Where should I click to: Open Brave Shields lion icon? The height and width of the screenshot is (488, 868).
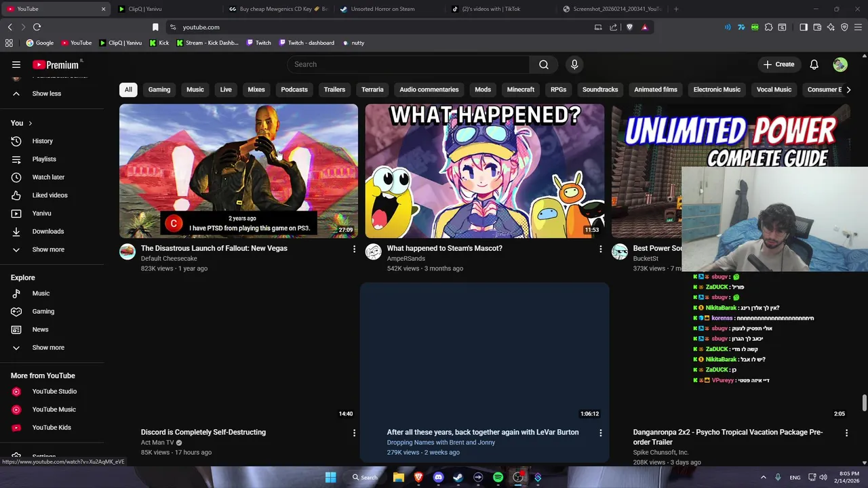(629, 27)
